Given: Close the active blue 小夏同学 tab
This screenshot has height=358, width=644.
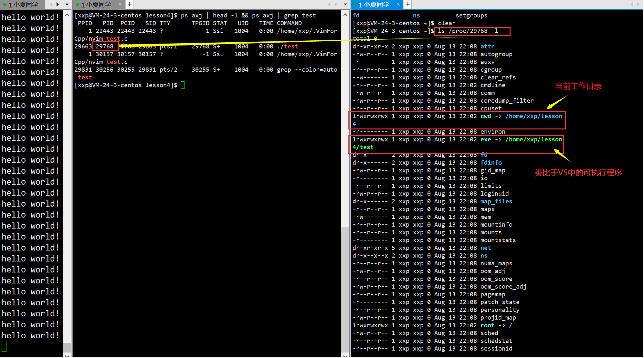Looking at the screenshot, I should [x=398, y=4].
